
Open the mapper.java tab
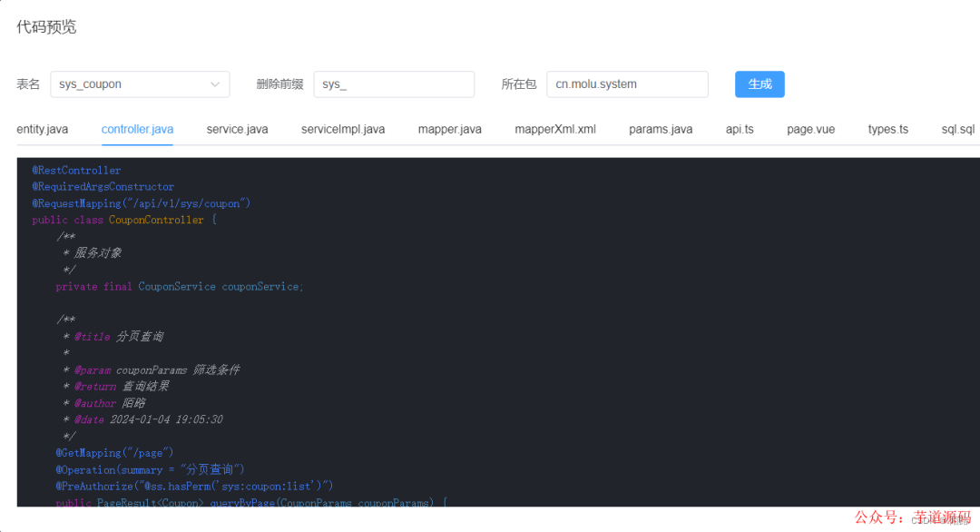click(450, 130)
